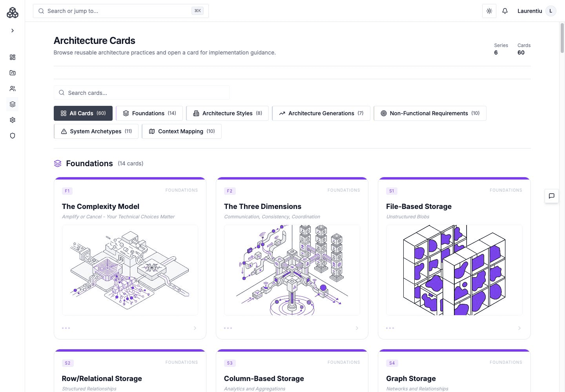565x392 pixels.
Task: Click the Three Dimensions illustration
Action: 292,270
